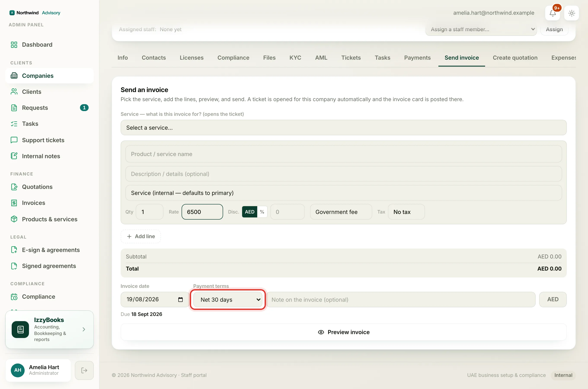This screenshot has height=389, width=588.
Task: Click the Due 18 Sept 2026 text
Action: [x=141, y=314]
